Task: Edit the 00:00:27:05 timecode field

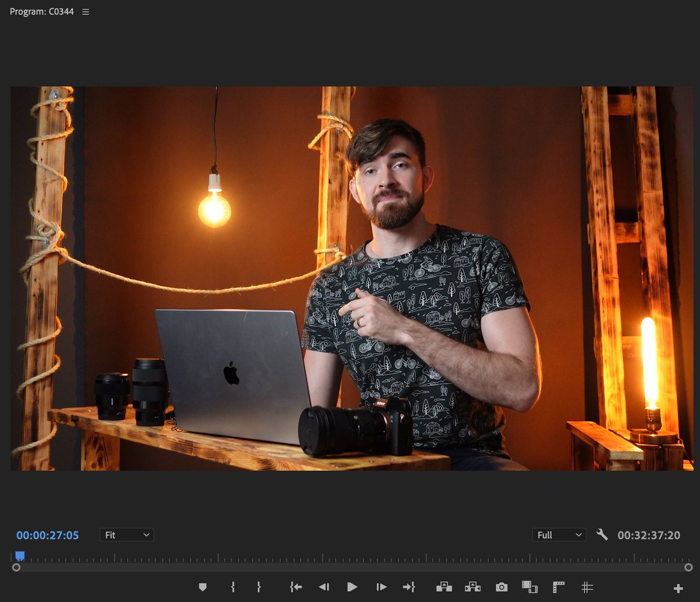Action: [47, 534]
